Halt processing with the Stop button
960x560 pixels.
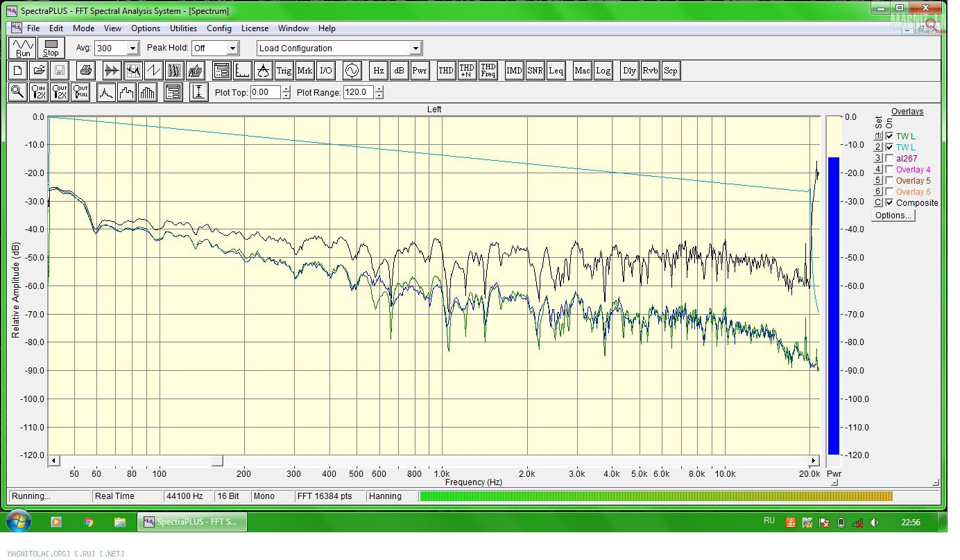pyautogui.click(x=51, y=48)
